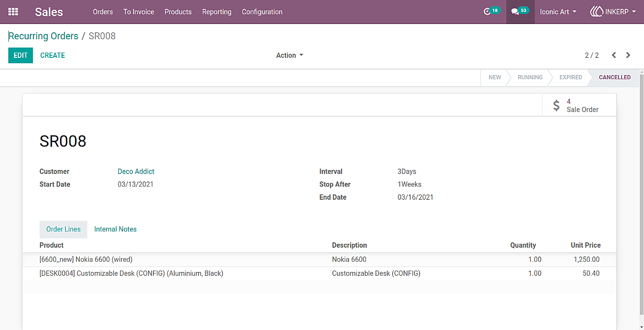Select the Nokia 6600 (wired) product row
The height and width of the screenshot is (330, 644).
click(x=319, y=260)
